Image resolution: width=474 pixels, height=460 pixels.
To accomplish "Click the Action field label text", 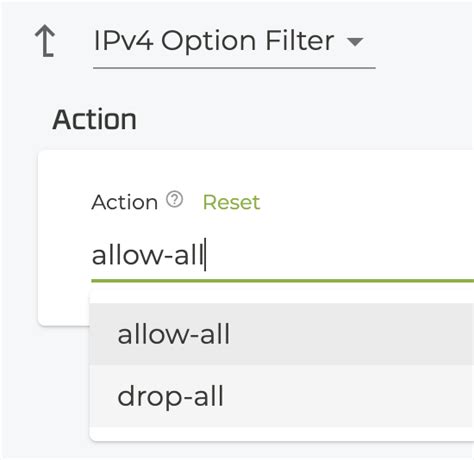I will coord(125,202).
